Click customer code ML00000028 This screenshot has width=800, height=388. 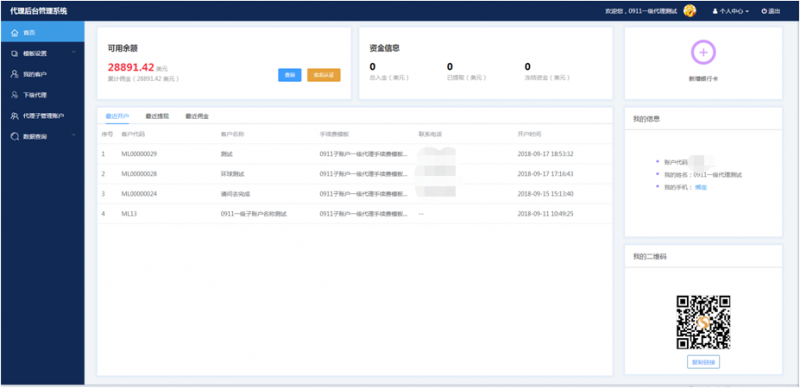[x=139, y=174]
